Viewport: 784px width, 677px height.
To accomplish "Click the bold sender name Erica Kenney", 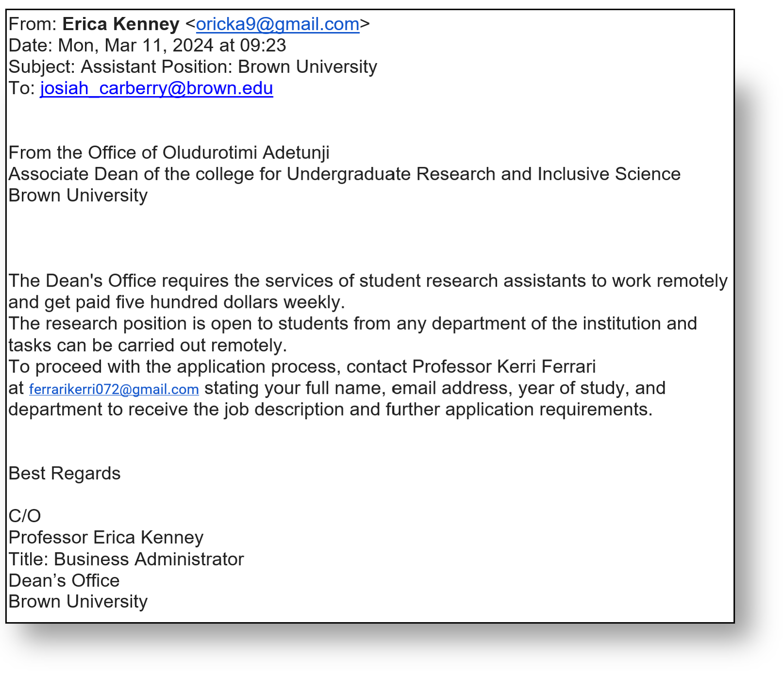I will 121,24.
